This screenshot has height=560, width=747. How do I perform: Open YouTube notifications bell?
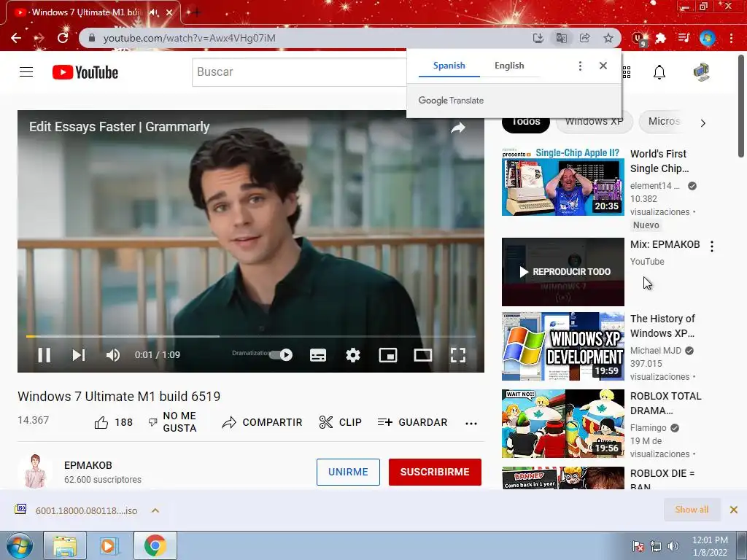pyautogui.click(x=659, y=72)
